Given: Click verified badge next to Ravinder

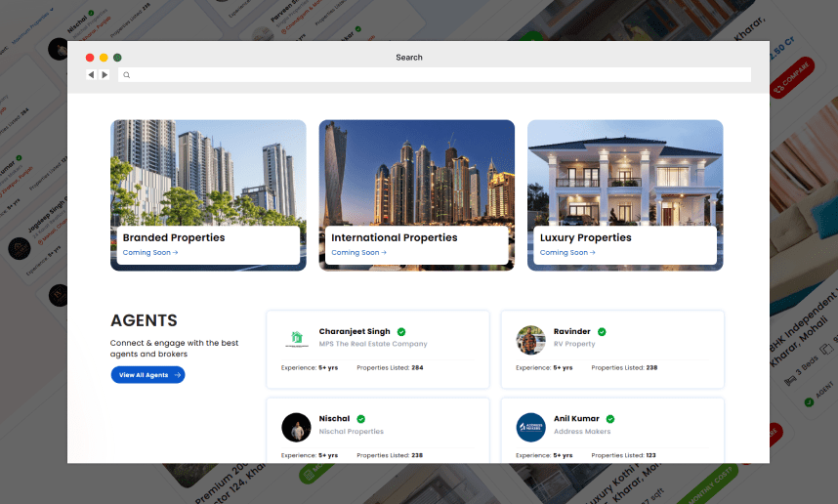Looking at the screenshot, I should [602, 332].
